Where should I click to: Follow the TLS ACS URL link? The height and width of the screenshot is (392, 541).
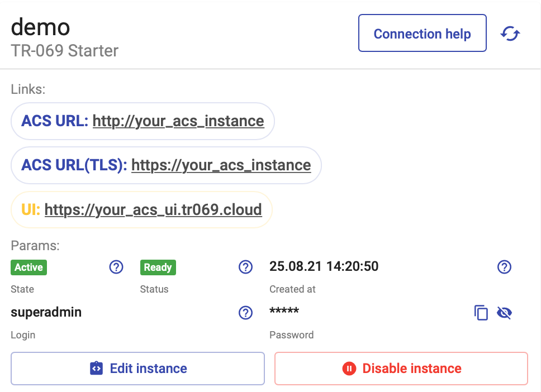[x=221, y=165]
